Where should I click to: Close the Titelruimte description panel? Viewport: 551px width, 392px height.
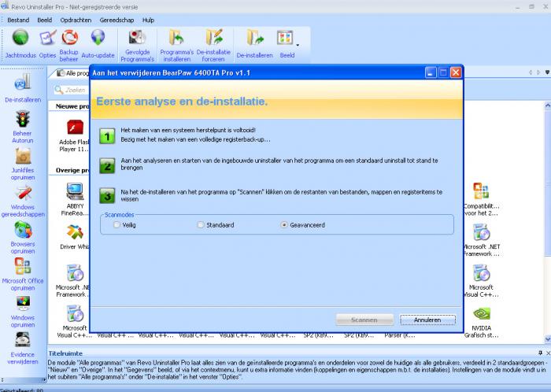point(548,353)
